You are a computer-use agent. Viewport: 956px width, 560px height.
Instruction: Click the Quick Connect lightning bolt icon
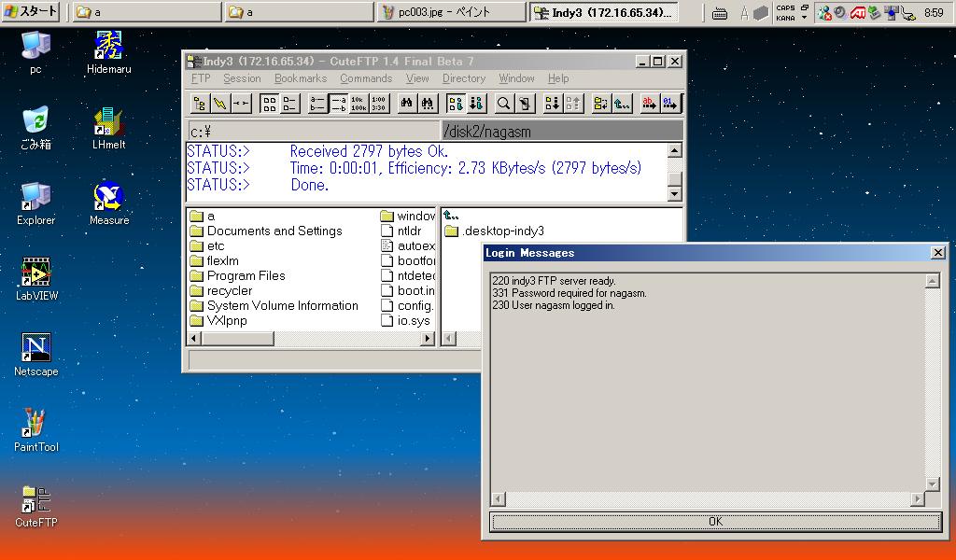[x=219, y=104]
